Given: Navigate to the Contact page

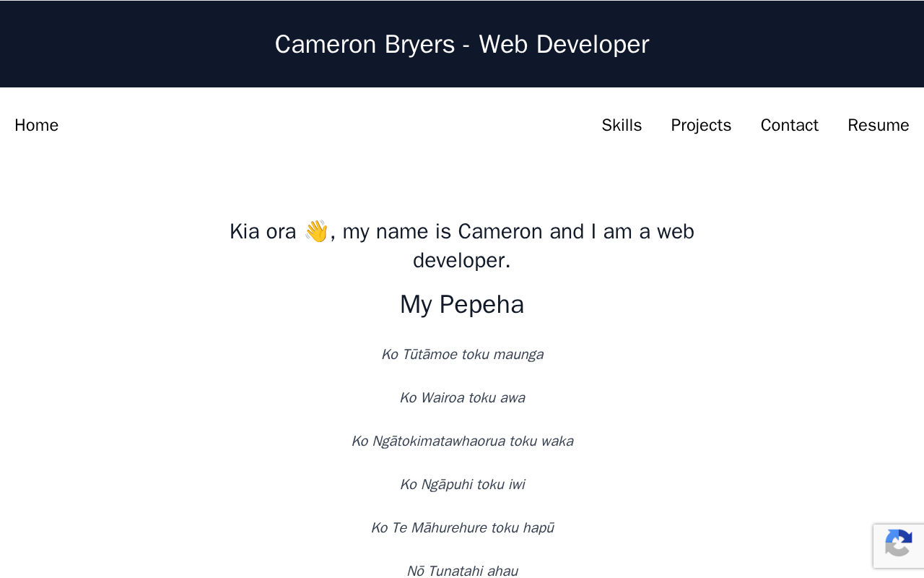Looking at the screenshot, I should tap(789, 125).
